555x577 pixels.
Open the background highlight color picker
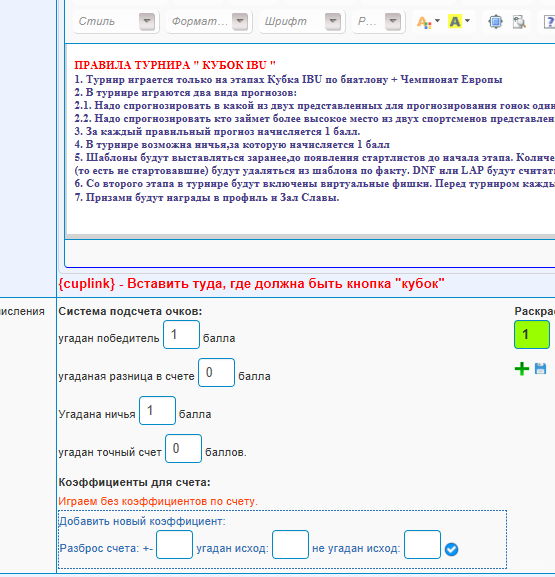(x=459, y=22)
